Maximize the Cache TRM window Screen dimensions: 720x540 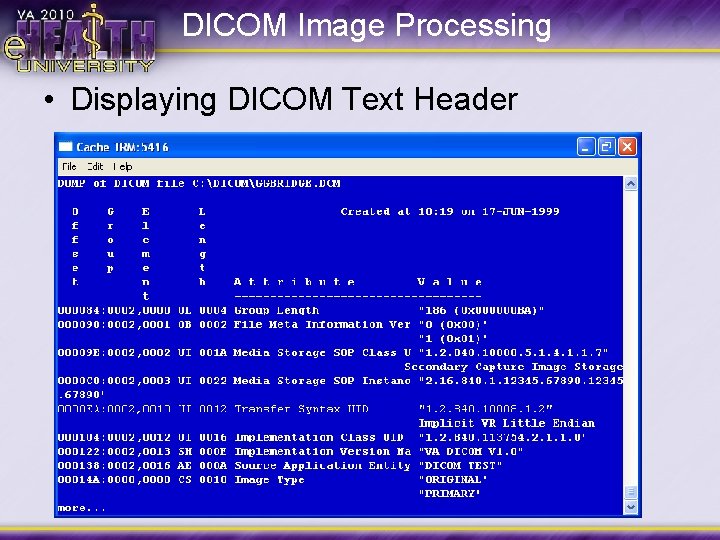click(606, 147)
